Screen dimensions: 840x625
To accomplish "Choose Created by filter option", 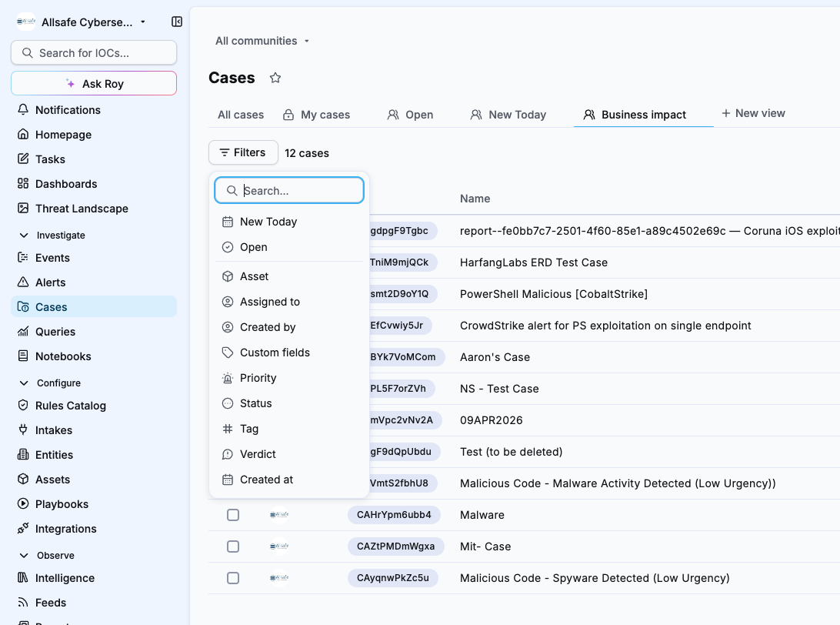I will point(289,327).
